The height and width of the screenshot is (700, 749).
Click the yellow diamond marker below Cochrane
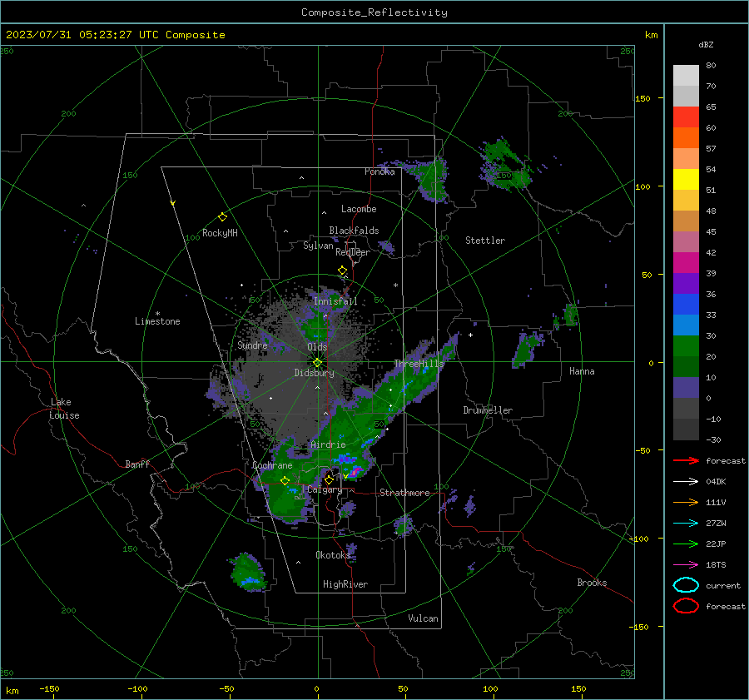pyautogui.click(x=285, y=480)
